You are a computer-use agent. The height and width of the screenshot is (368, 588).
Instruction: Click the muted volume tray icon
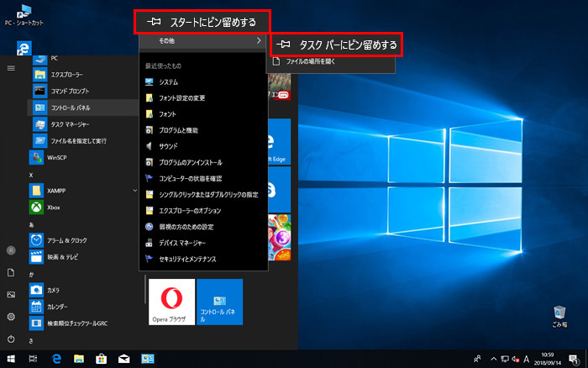click(x=516, y=359)
